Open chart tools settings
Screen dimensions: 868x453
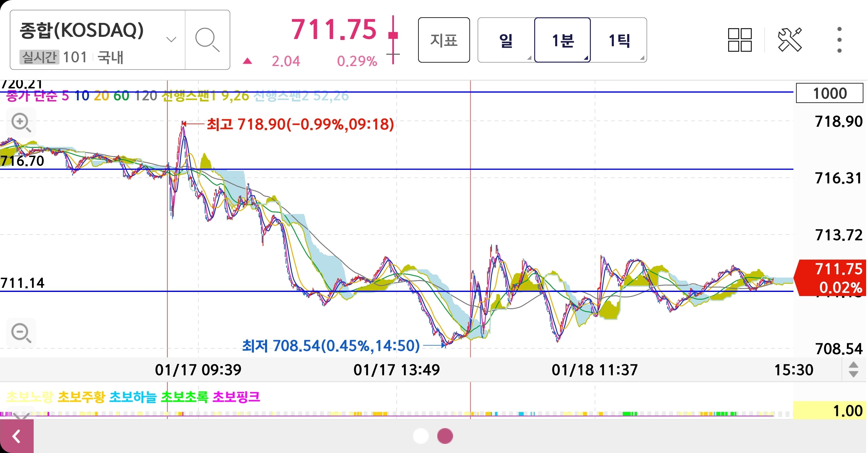coord(789,40)
